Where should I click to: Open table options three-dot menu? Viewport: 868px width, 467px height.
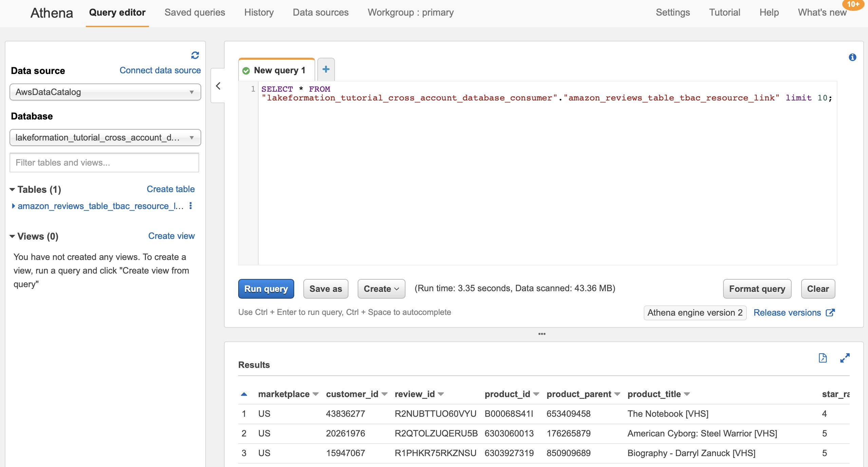pyautogui.click(x=191, y=206)
